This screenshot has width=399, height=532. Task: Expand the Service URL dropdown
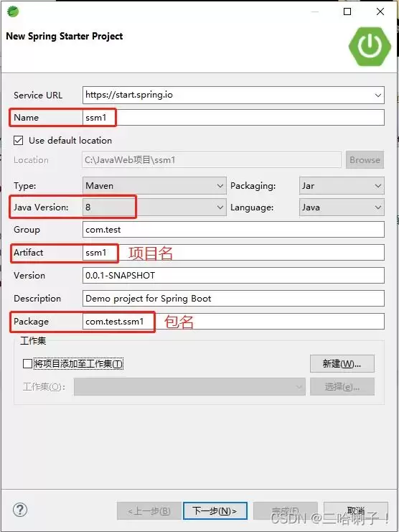(x=378, y=95)
